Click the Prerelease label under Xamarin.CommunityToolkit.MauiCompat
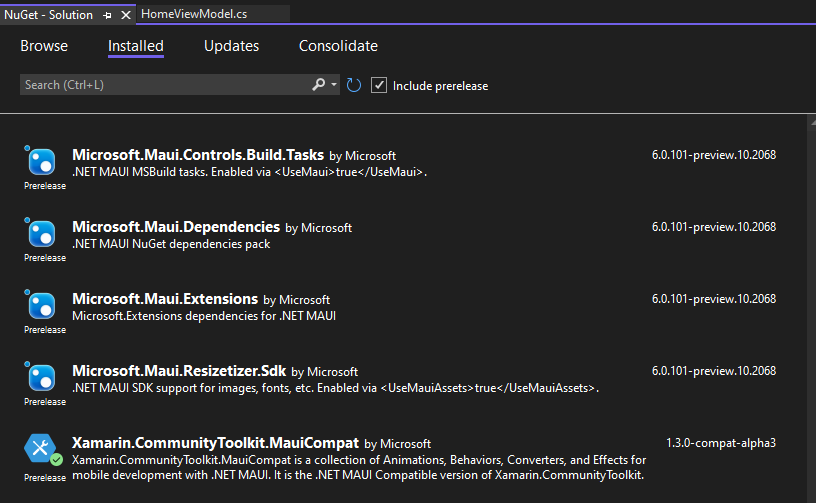Viewport: 816px width, 503px height. [45, 478]
